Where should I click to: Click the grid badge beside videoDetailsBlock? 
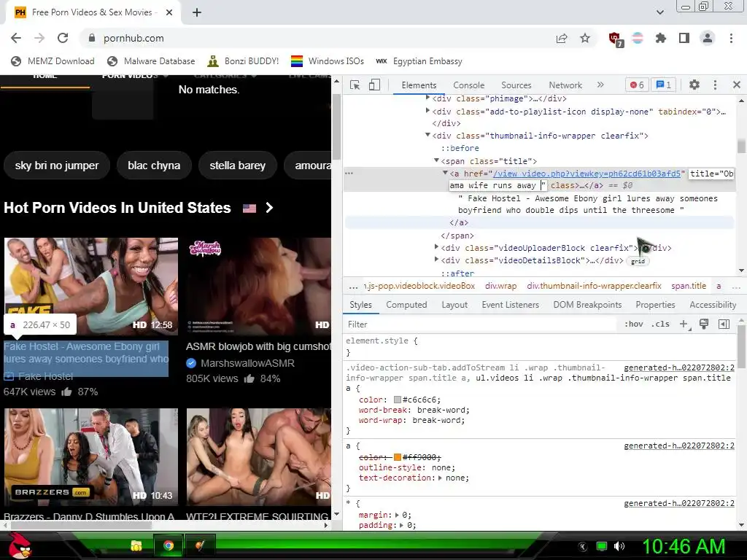click(x=638, y=262)
